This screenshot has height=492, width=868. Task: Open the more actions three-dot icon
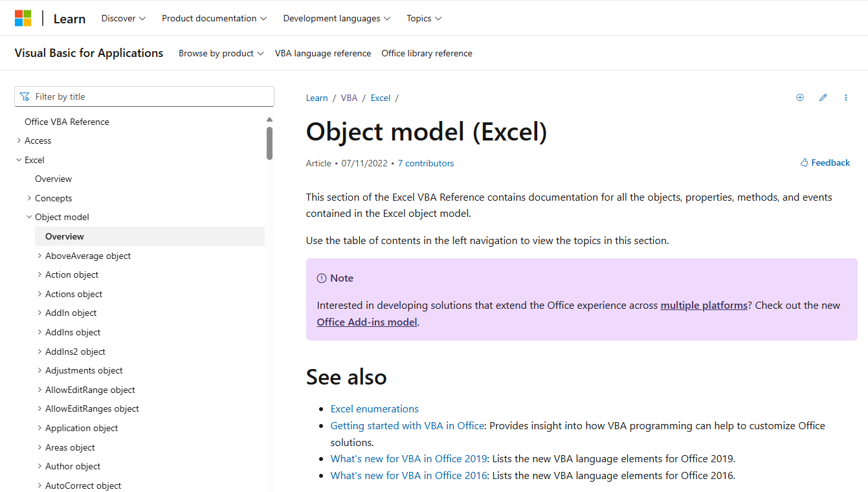click(846, 98)
